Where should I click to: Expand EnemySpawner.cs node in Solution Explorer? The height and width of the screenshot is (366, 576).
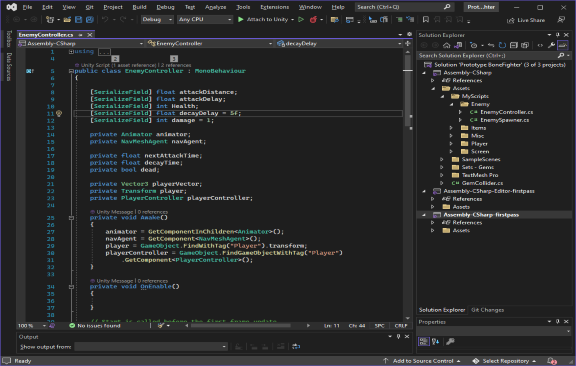pos(460,120)
